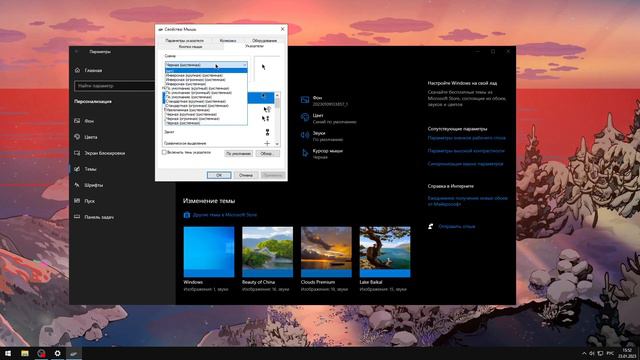Select the Beauty of China theme thumbnail
This screenshot has width=640, height=360.
(267, 252)
